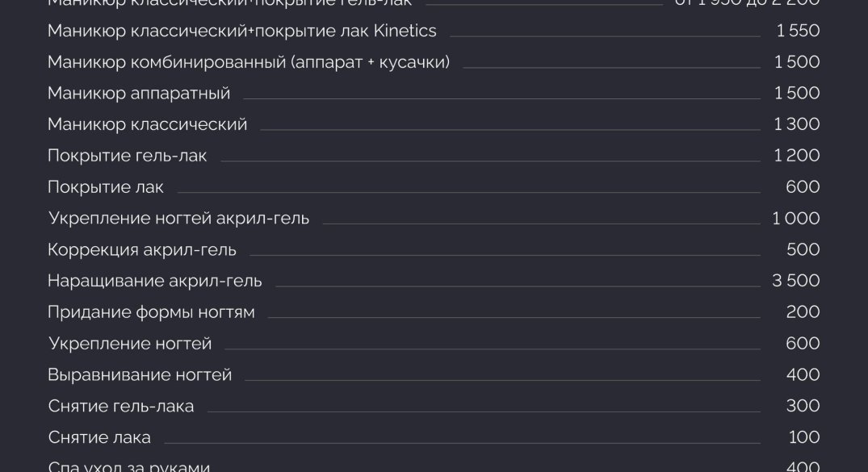Image resolution: width=868 pixels, height=472 pixels.
Task: Click the Покрытие лак item
Action: [106, 187]
